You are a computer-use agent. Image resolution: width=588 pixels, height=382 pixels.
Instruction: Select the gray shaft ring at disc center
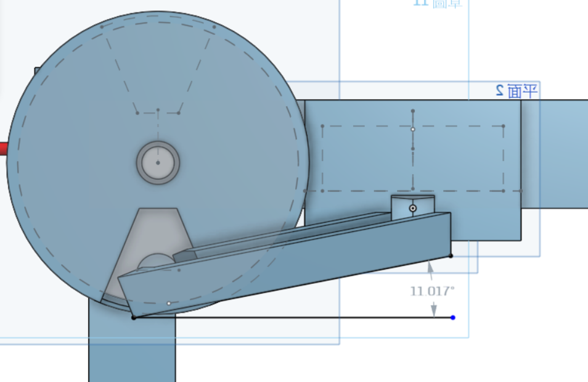coord(158,163)
